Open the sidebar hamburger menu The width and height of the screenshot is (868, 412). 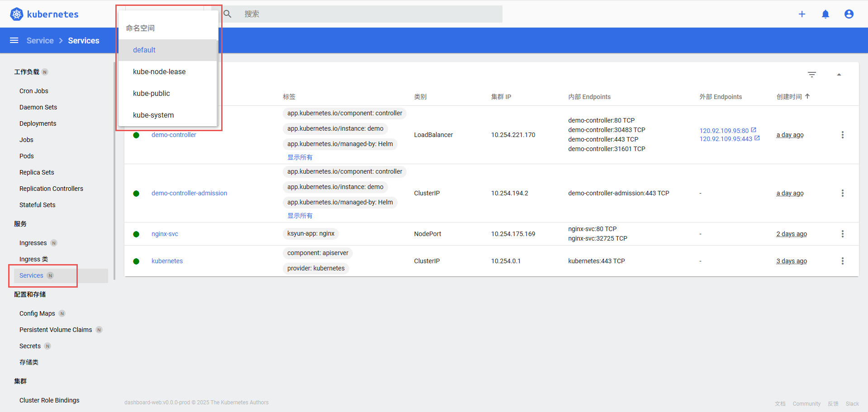[x=14, y=41]
